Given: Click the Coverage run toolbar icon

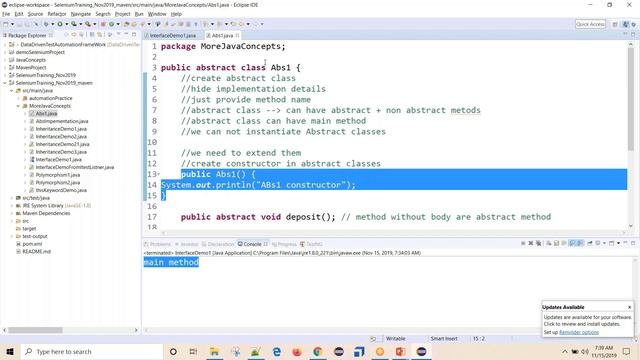Looking at the screenshot, I should pyautogui.click(x=74, y=24).
